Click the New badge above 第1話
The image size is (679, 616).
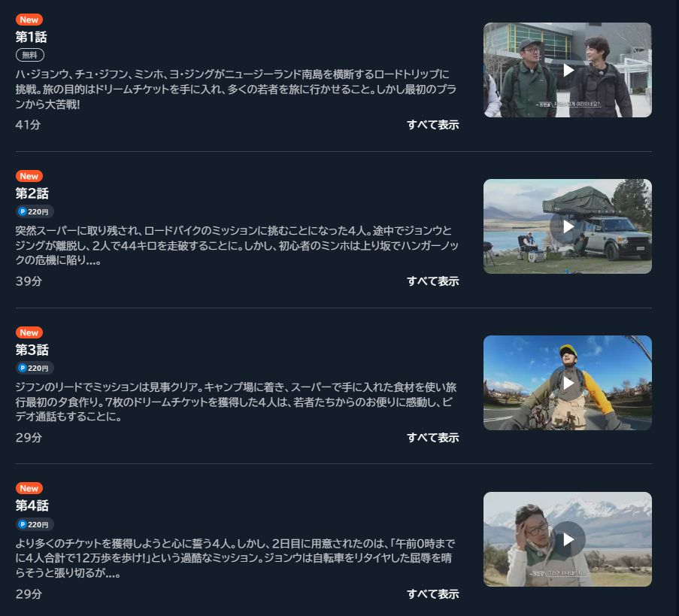coord(29,20)
